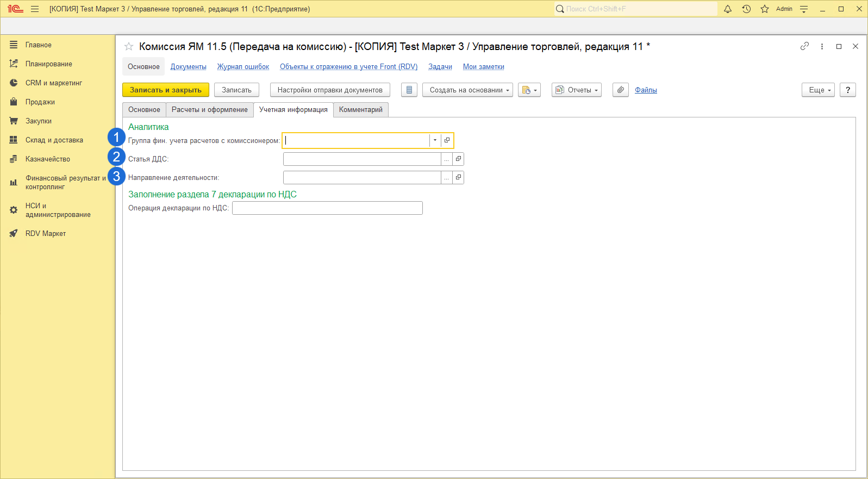Click the Admin user name

pyautogui.click(x=784, y=9)
